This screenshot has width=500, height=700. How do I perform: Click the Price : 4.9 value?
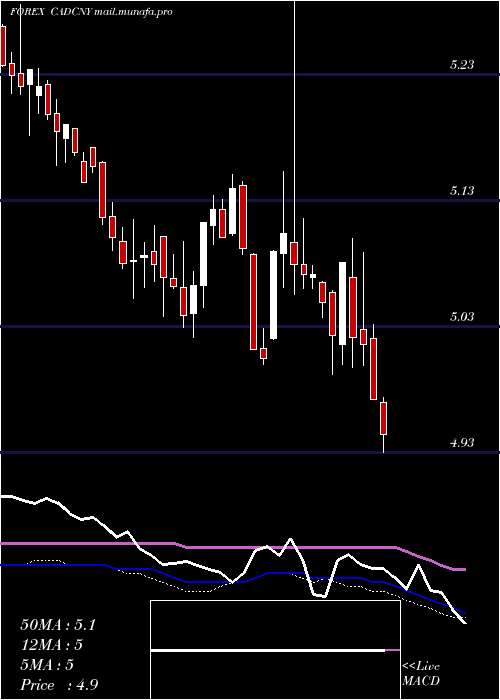tap(59, 685)
